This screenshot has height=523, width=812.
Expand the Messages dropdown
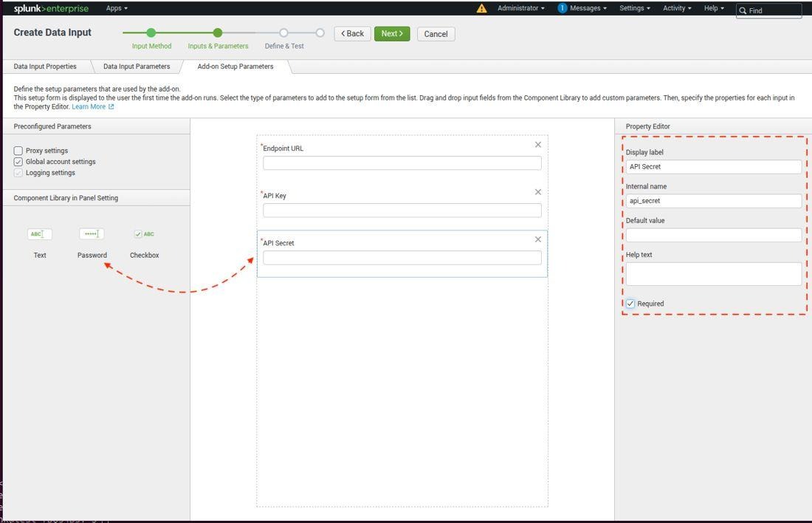click(x=588, y=8)
